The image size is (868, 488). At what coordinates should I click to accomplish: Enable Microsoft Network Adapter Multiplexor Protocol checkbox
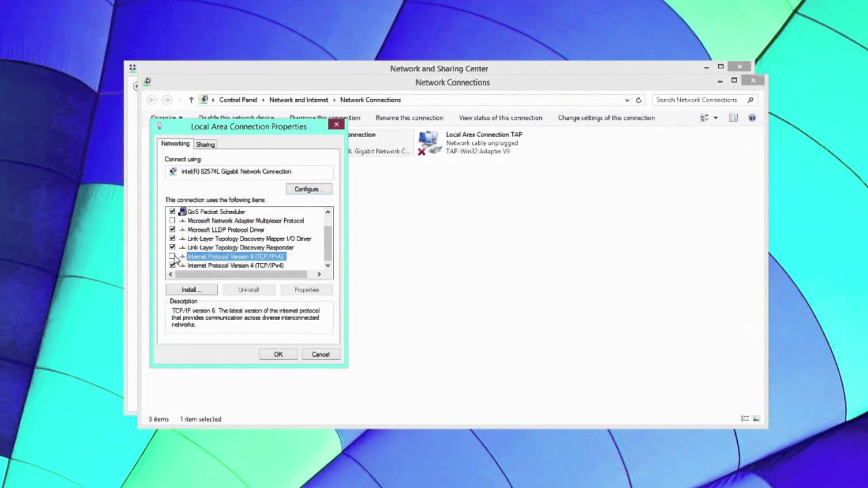172,221
